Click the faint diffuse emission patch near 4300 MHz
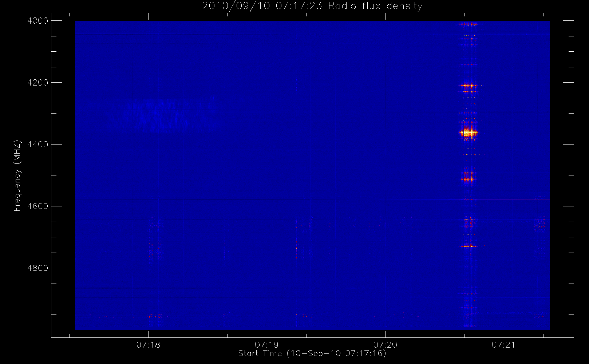The width and height of the screenshot is (589, 364). pos(162,116)
